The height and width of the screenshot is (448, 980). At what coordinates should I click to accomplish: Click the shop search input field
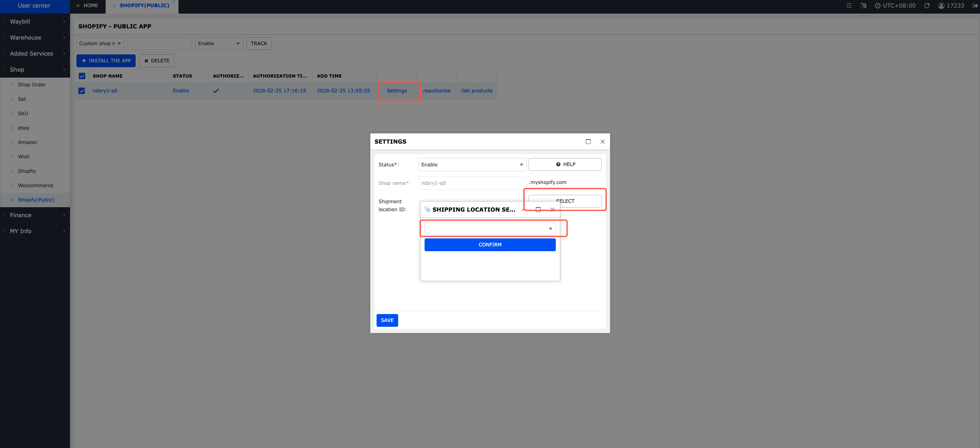[x=159, y=44]
